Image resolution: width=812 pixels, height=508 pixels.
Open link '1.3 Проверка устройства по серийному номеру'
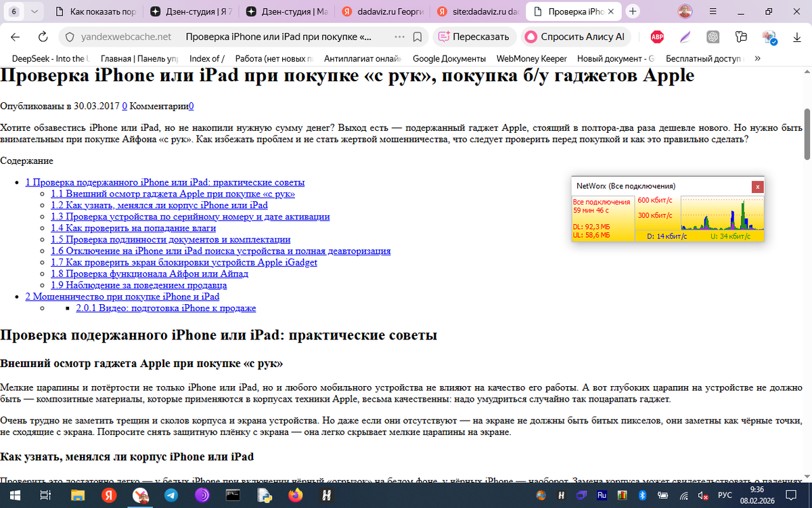190,217
